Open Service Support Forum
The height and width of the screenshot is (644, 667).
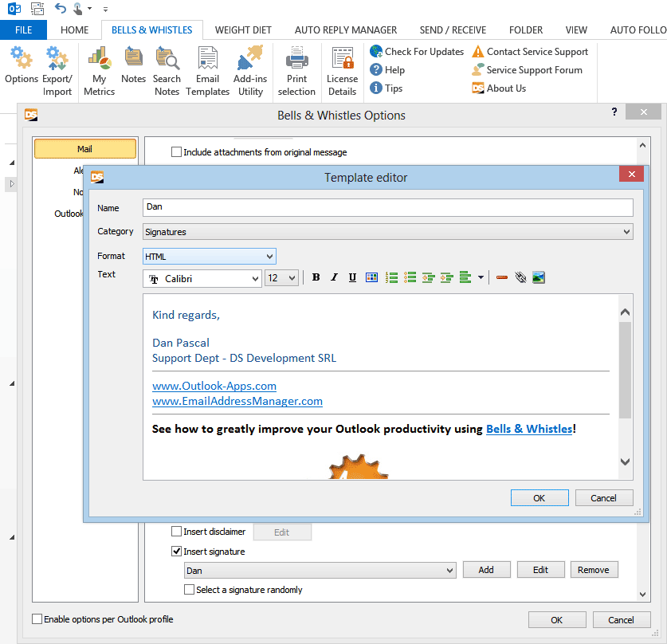tap(527, 70)
